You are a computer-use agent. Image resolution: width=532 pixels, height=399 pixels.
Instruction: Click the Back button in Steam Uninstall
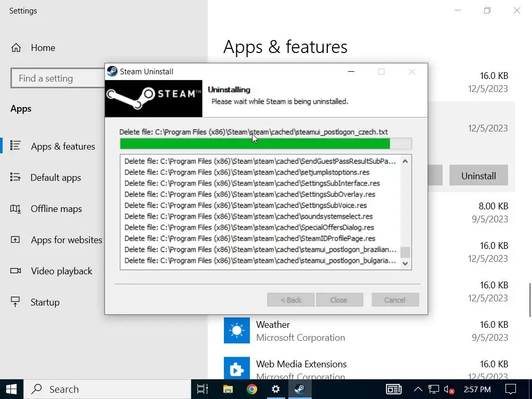[291, 300]
